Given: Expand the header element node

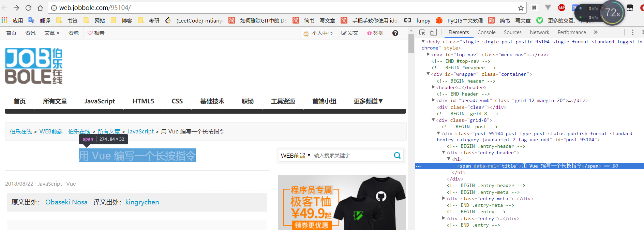Looking at the screenshot, I should coord(433,87).
